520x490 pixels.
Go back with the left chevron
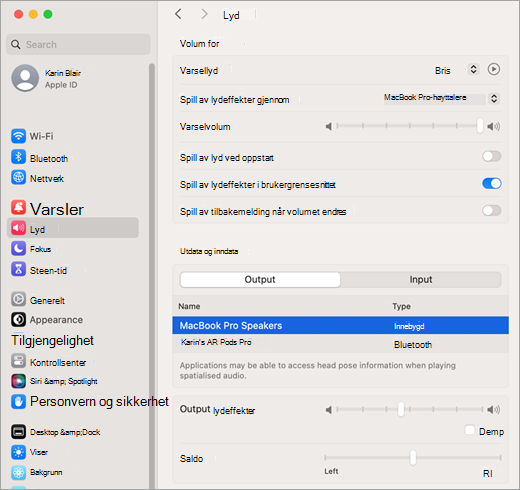coord(178,14)
